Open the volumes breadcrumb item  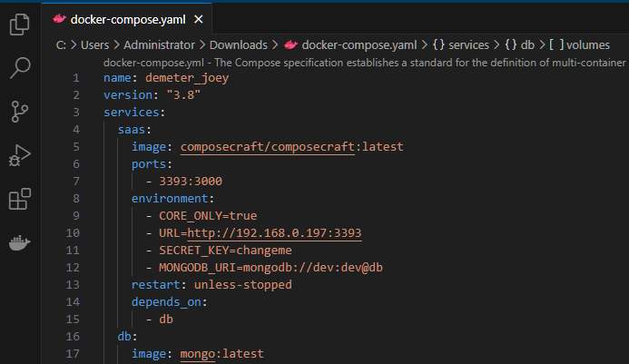(x=580, y=45)
